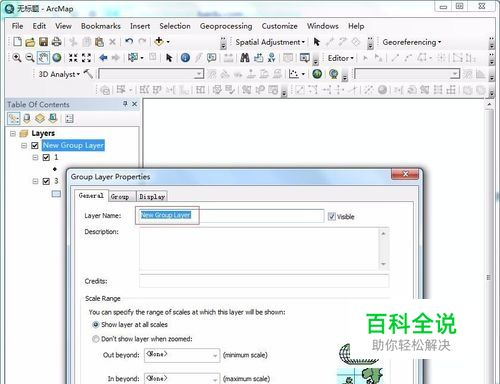This screenshot has width=500, height=384.
Task: Open the Customize menu
Action: (x=279, y=26)
